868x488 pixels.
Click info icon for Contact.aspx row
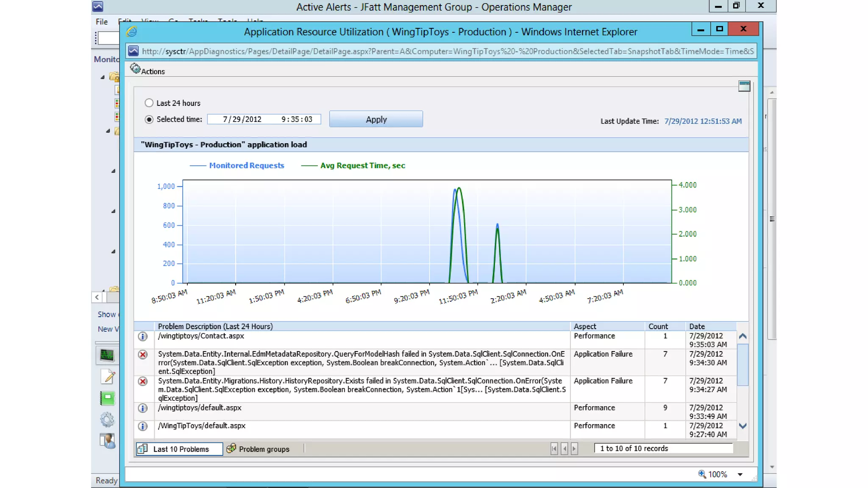click(x=143, y=337)
